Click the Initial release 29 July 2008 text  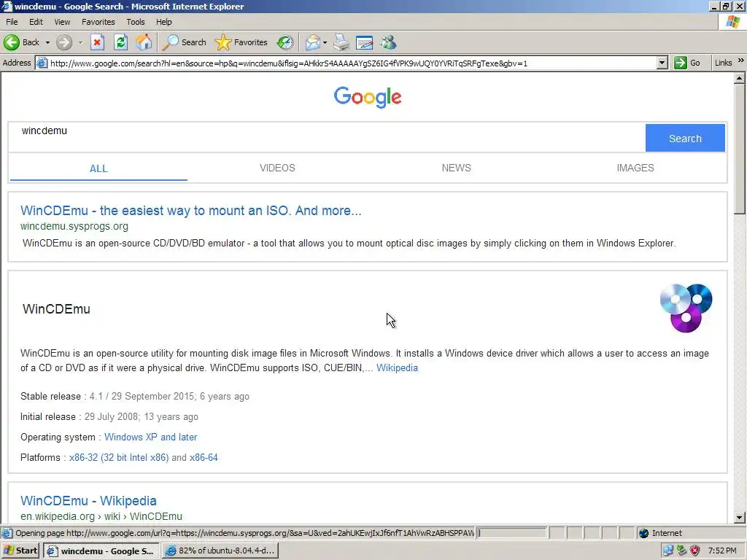(109, 416)
